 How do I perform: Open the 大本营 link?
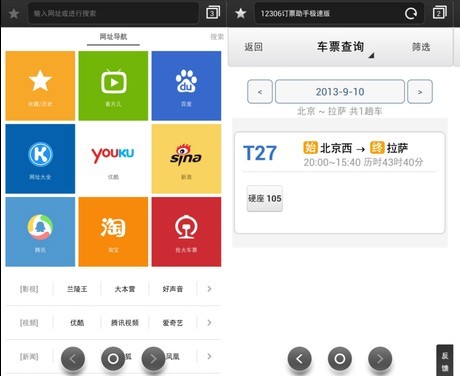click(x=125, y=289)
